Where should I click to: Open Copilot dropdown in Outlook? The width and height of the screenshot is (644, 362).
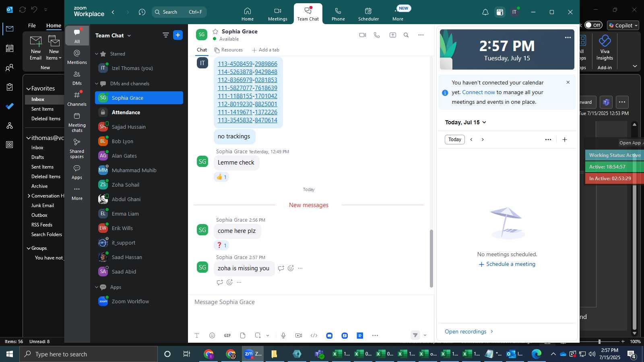[623, 25]
